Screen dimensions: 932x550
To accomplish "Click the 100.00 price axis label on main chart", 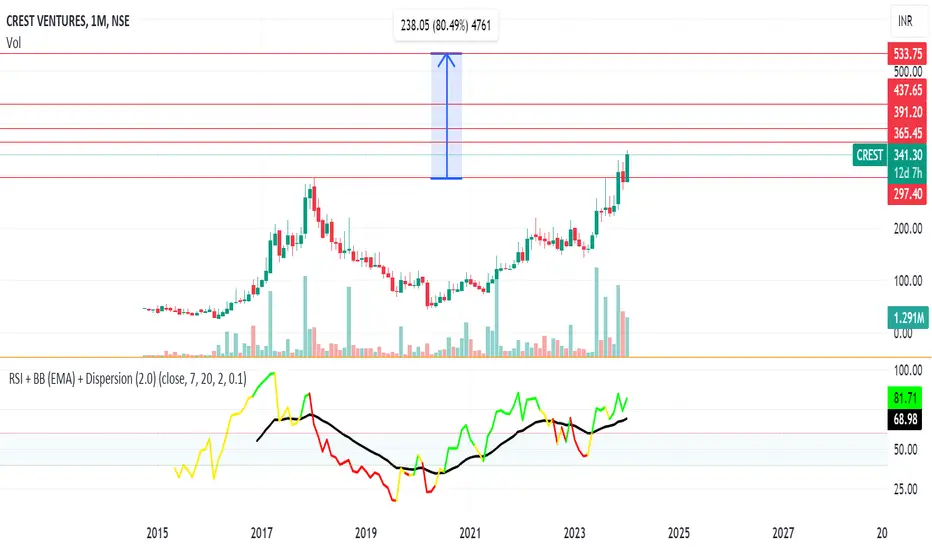I will [x=908, y=281].
